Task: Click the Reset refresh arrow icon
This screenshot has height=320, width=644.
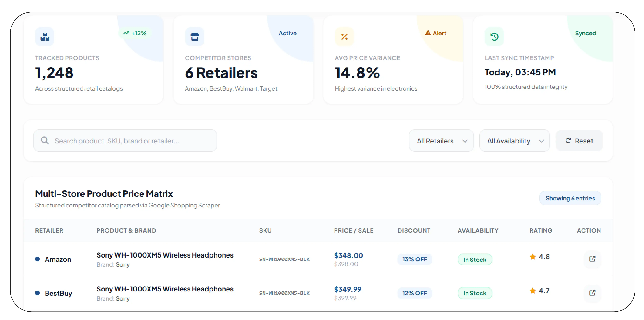Action: [x=568, y=140]
